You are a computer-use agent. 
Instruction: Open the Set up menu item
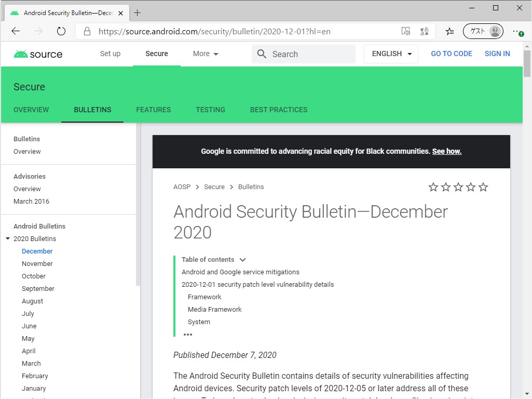110,54
